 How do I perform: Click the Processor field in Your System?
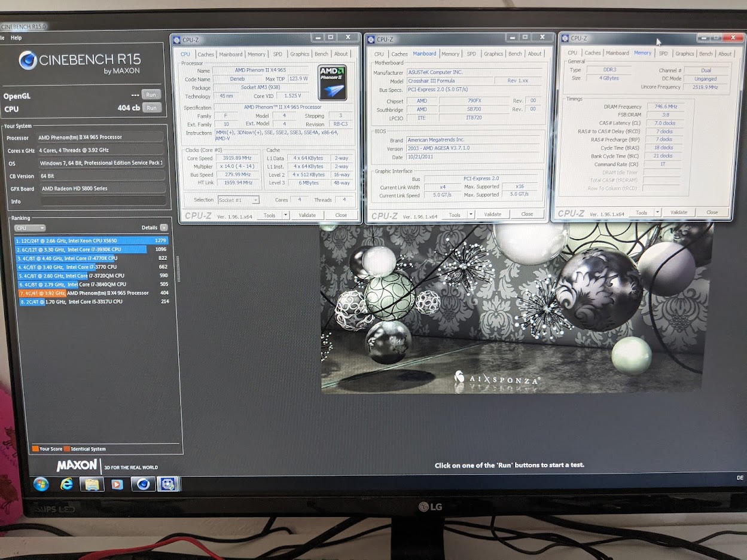(x=100, y=137)
